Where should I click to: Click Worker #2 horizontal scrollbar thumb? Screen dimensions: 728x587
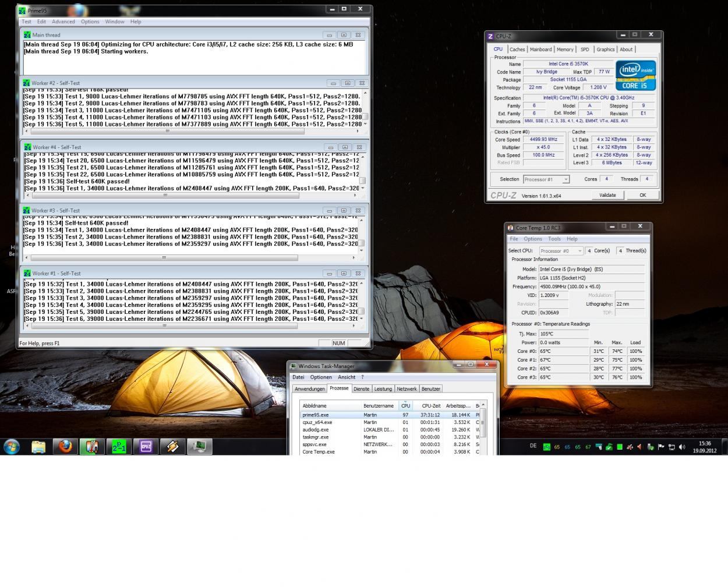coord(167,131)
